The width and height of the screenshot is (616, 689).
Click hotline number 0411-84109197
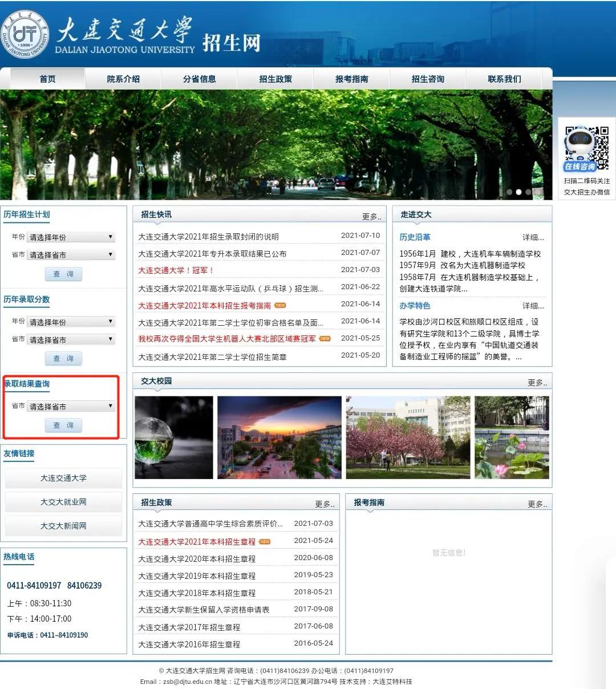pyautogui.click(x=34, y=586)
